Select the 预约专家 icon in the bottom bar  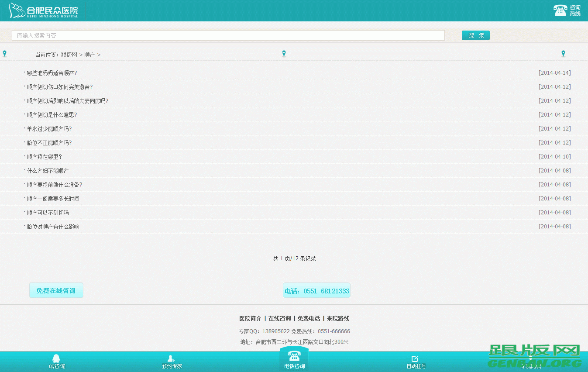pyautogui.click(x=171, y=360)
